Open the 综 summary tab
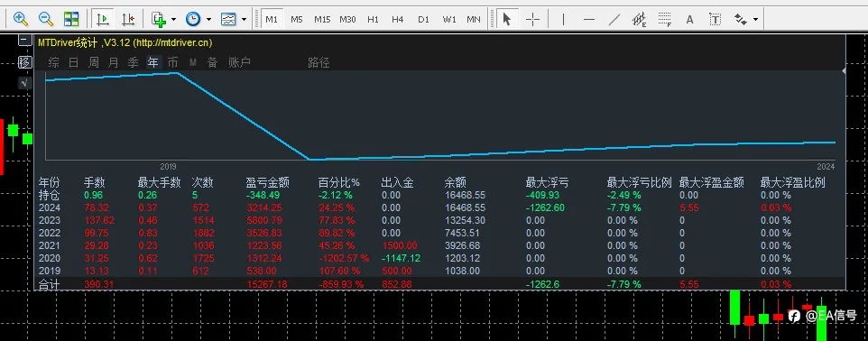 click(54, 62)
